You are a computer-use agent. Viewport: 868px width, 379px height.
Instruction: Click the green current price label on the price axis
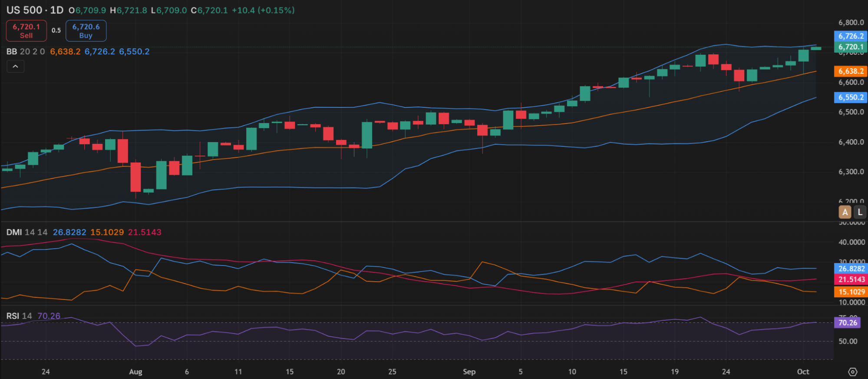[x=850, y=47]
